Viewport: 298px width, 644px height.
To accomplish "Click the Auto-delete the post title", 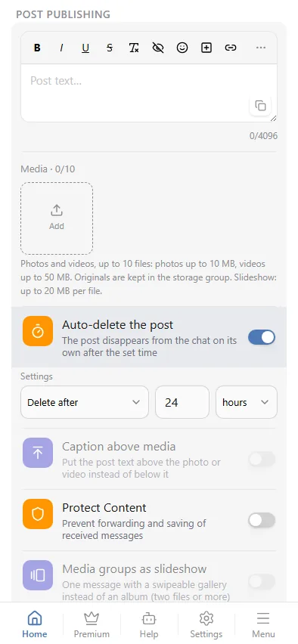I will point(117,324).
